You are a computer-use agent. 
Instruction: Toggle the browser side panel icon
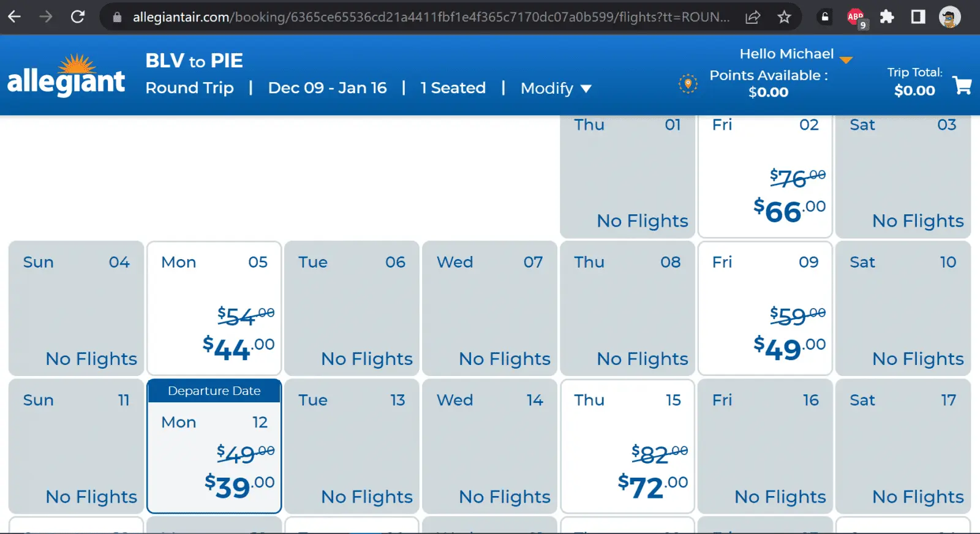[918, 17]
